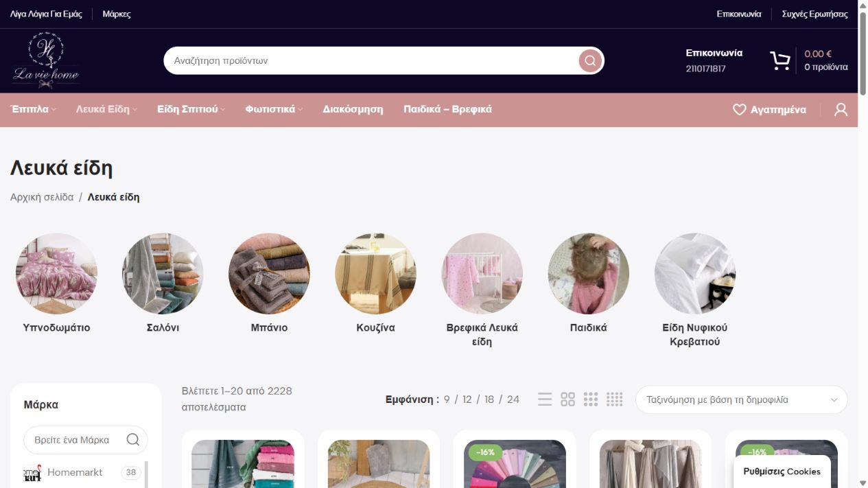868x488 pixels.
Task: Expand the Λευκά Είδη menu
Action: [x=106, y=110]
